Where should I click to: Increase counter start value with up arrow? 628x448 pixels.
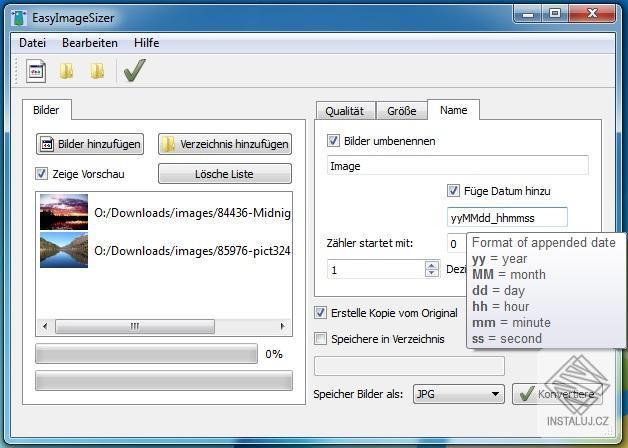coord(431,265)
